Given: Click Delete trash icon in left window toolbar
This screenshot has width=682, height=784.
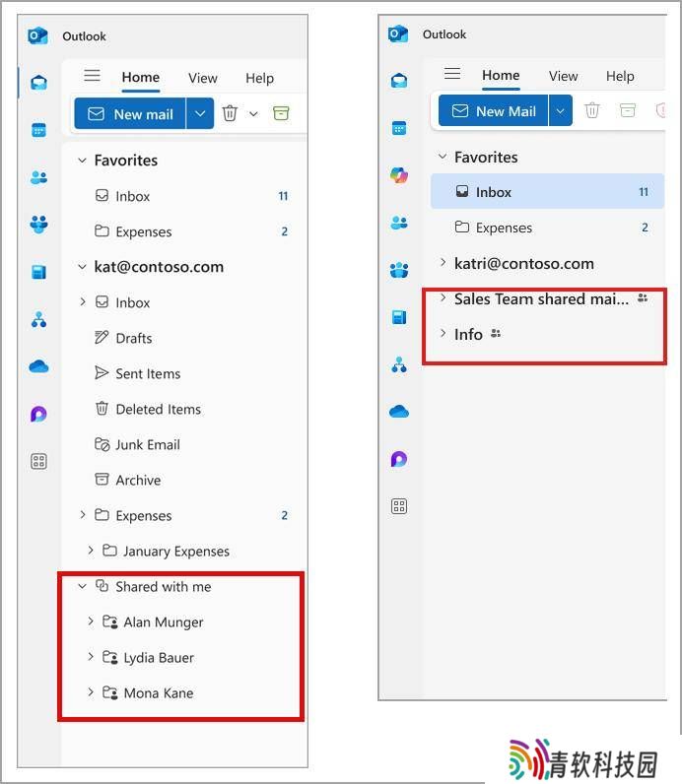Looking at the screenshot, I should click(230, 113).
